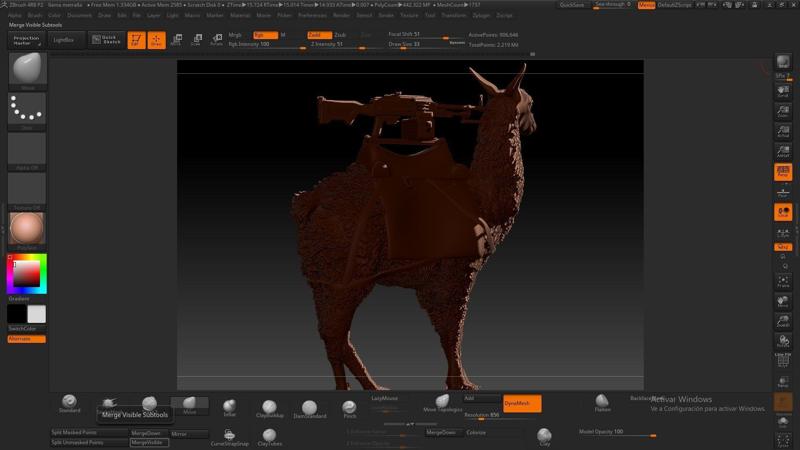Viewport: 800px width, 450px height.
Task: Open the LightBox browser
Action: pos(64,40)
